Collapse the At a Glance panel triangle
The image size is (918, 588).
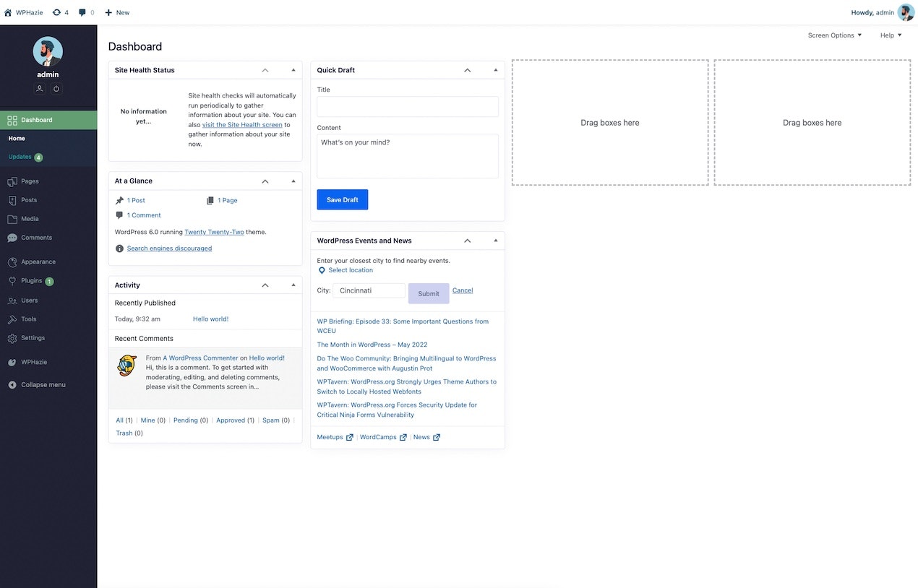pos(293,181)
